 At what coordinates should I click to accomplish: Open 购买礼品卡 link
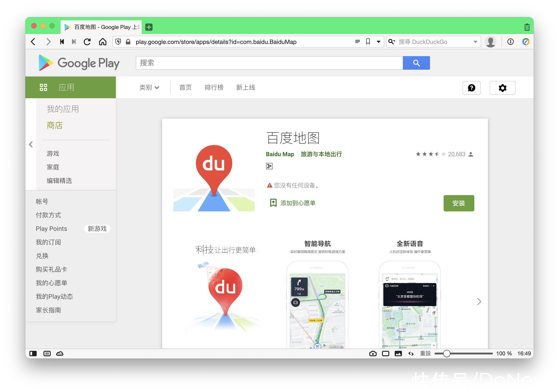(x=51, y=269)
